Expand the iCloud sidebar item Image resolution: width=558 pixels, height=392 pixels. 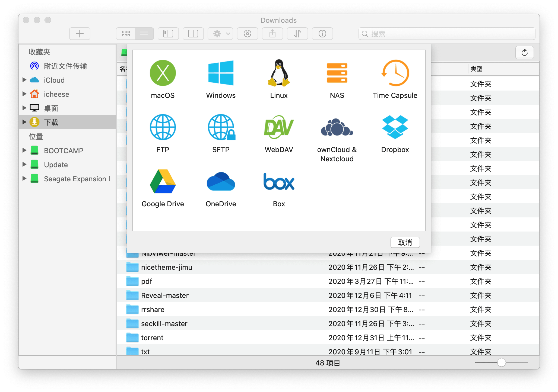[x=24, y=80]
